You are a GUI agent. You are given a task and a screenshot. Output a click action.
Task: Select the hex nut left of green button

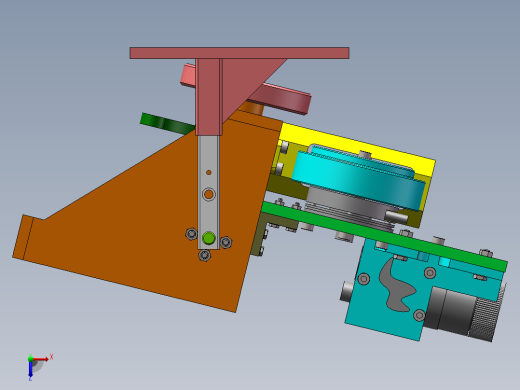coord(191,234)
